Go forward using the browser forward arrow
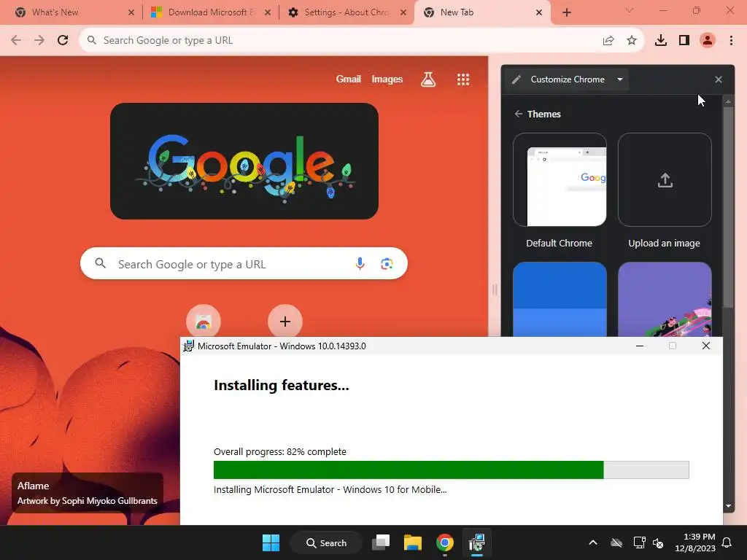The height and width of the screenshot is (560, 747). click(39, 41)
